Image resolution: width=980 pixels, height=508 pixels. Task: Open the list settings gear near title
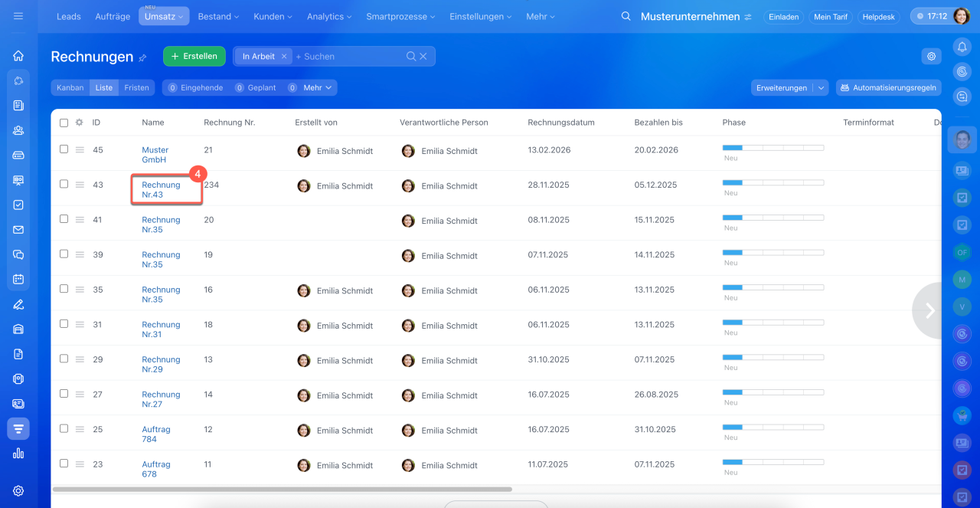931,56
